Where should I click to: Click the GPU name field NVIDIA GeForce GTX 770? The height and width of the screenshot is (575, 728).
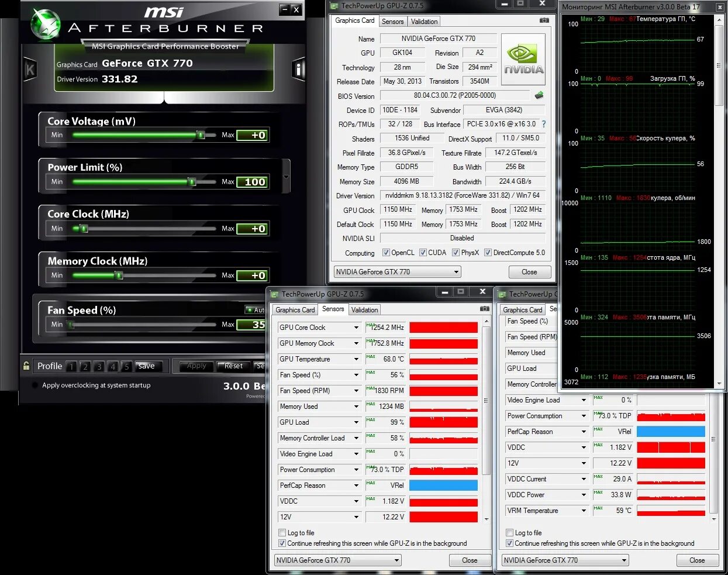click(x=438, y=39)
